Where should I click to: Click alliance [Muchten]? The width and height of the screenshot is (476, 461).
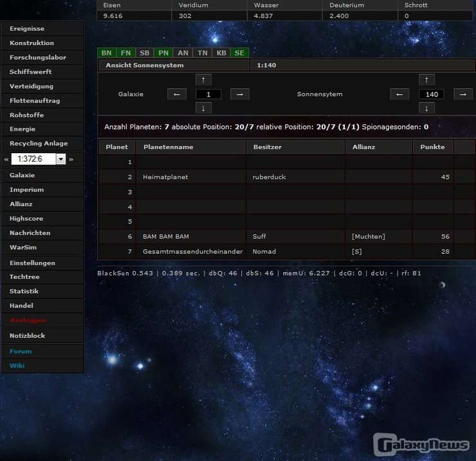[x=368, y=236]
